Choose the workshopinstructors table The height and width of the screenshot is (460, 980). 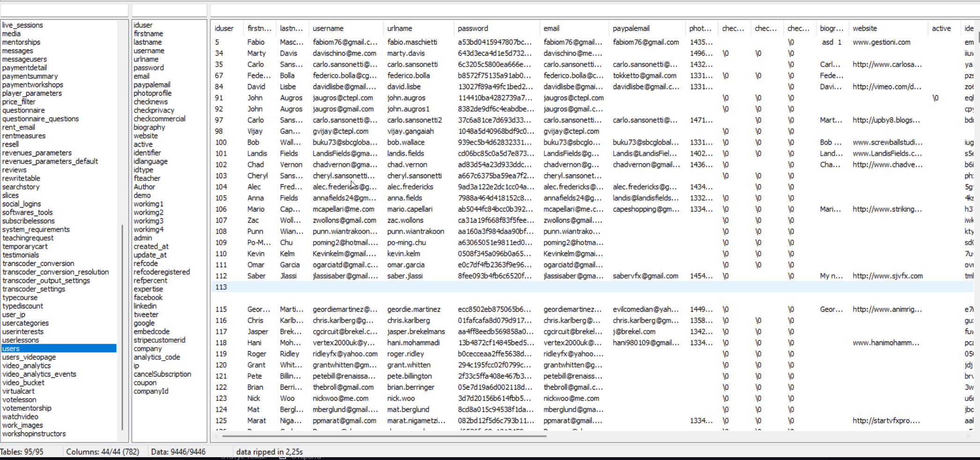pyautogui.click(x=34, y=434)
